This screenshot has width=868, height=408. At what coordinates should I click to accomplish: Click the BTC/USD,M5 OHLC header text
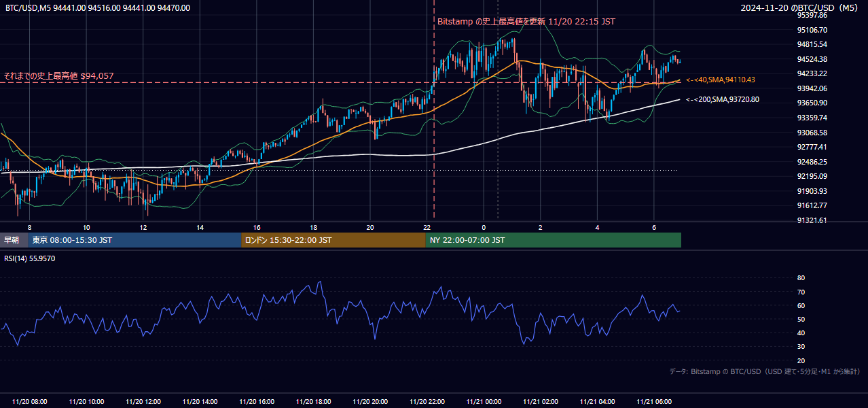[98, 8]
